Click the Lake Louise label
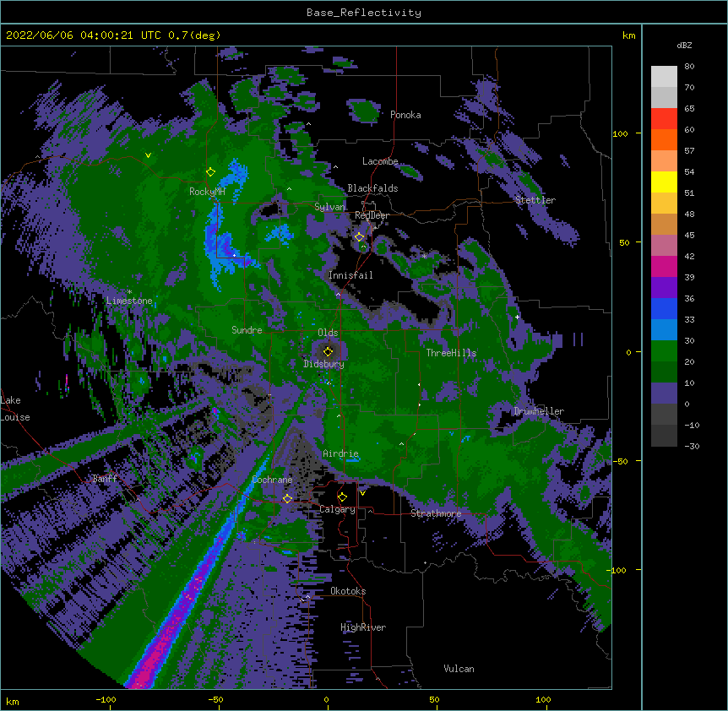The image size is (728, 711). [x=15, y=409]
